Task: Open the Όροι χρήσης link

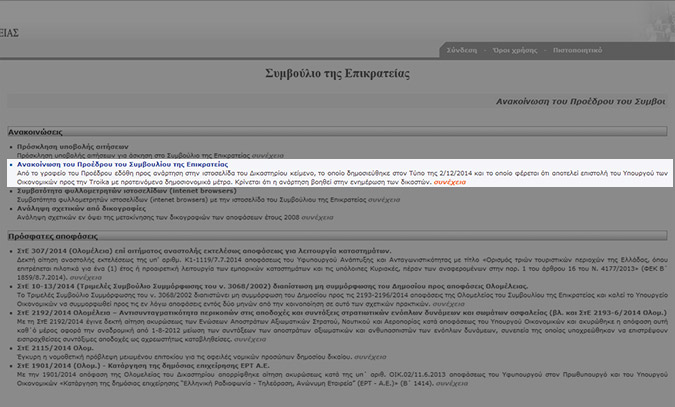Action: (x=515, y=50)
